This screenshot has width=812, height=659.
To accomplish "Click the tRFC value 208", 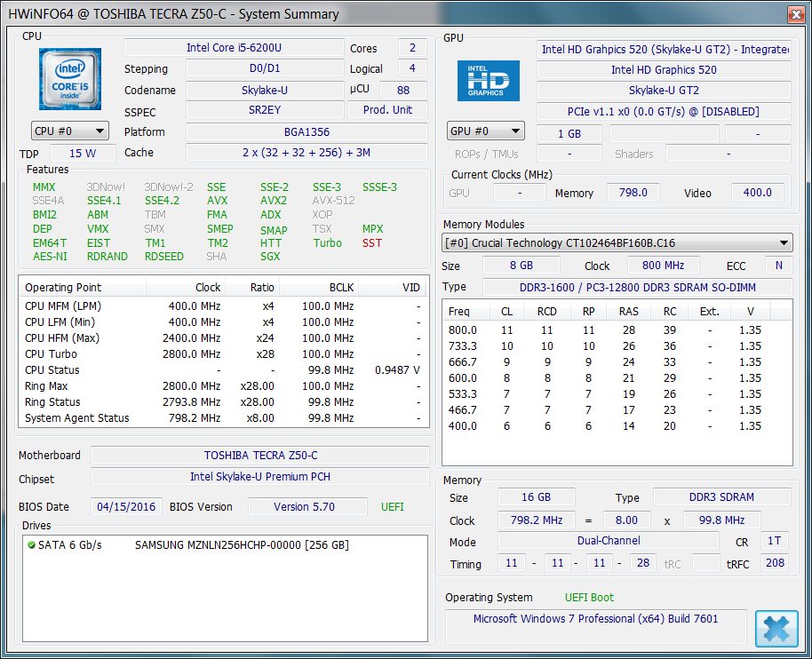I will click(x=774, y=563).
